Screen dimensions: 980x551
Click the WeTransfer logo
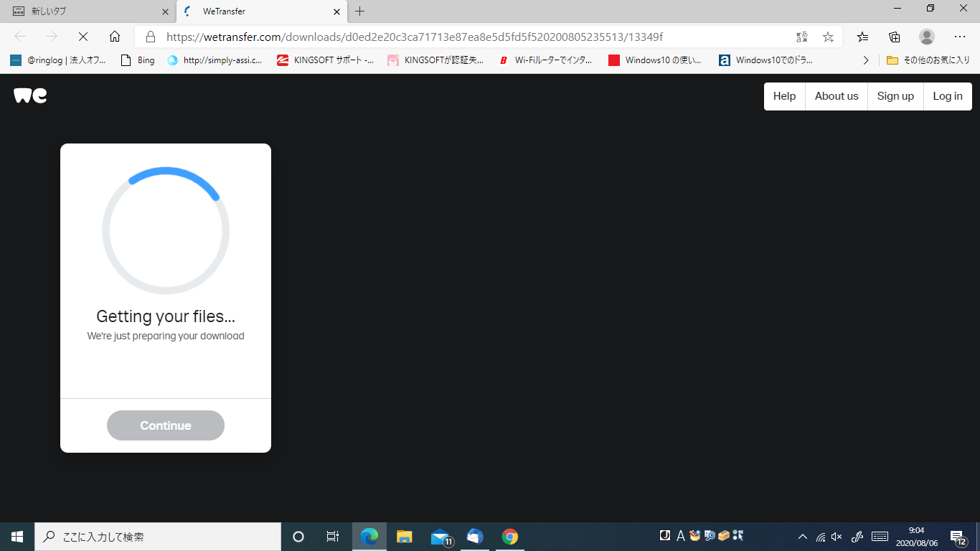29,95
